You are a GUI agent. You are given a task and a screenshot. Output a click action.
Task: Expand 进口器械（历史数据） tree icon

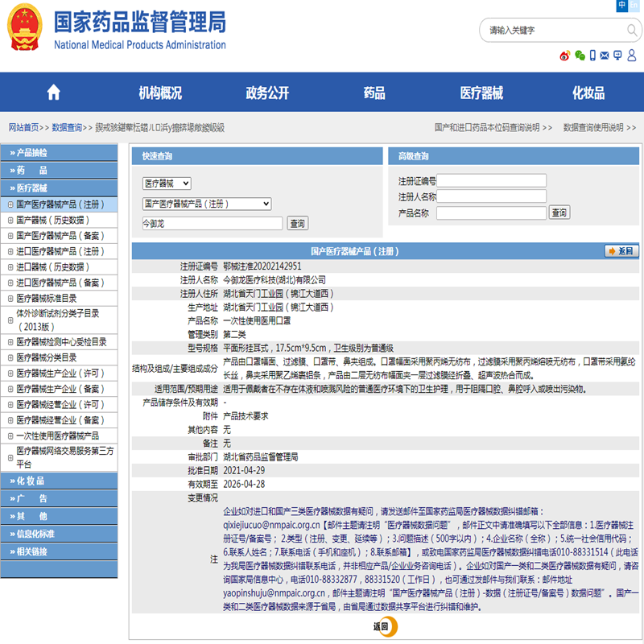10,267
